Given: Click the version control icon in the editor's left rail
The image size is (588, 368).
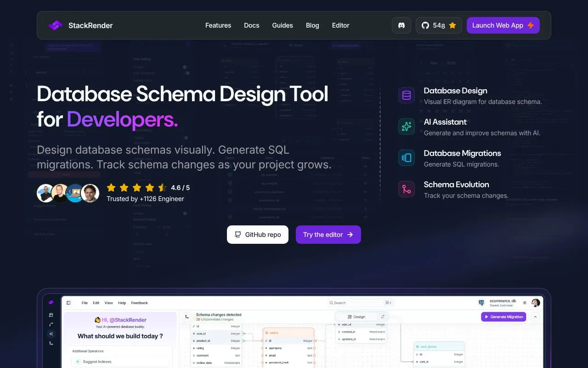Looking at the screenshot, I should 51,343.
